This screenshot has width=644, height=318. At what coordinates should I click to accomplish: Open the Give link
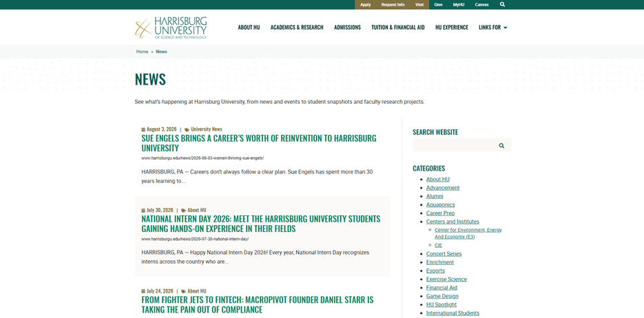438,5
